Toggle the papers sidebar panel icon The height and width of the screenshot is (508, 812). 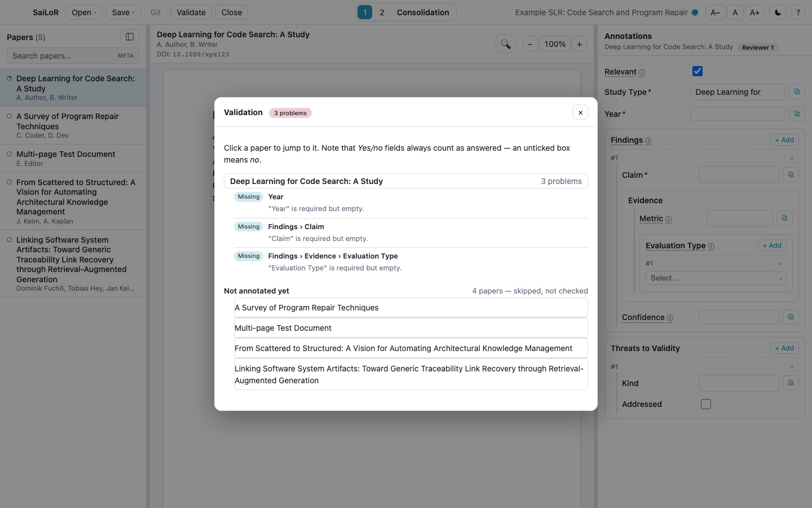coord(130,37)
